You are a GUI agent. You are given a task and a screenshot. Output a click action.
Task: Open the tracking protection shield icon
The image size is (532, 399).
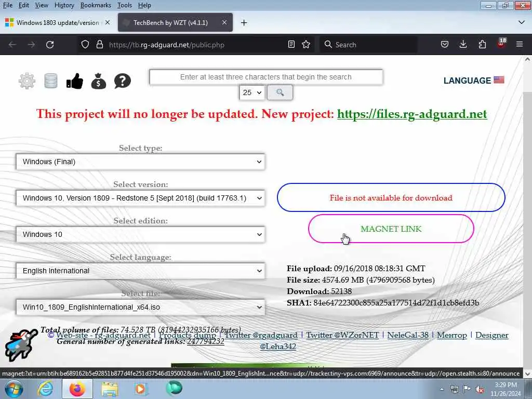click(x=85, y=45)
